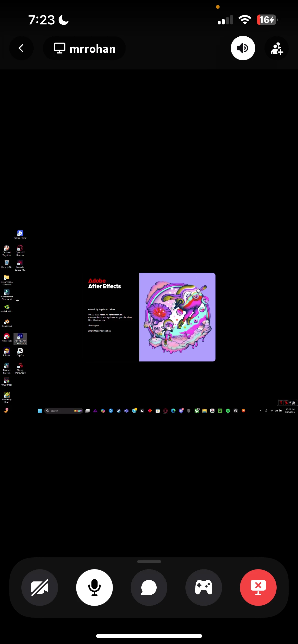Select the Chained Together desktop icon

7,251
